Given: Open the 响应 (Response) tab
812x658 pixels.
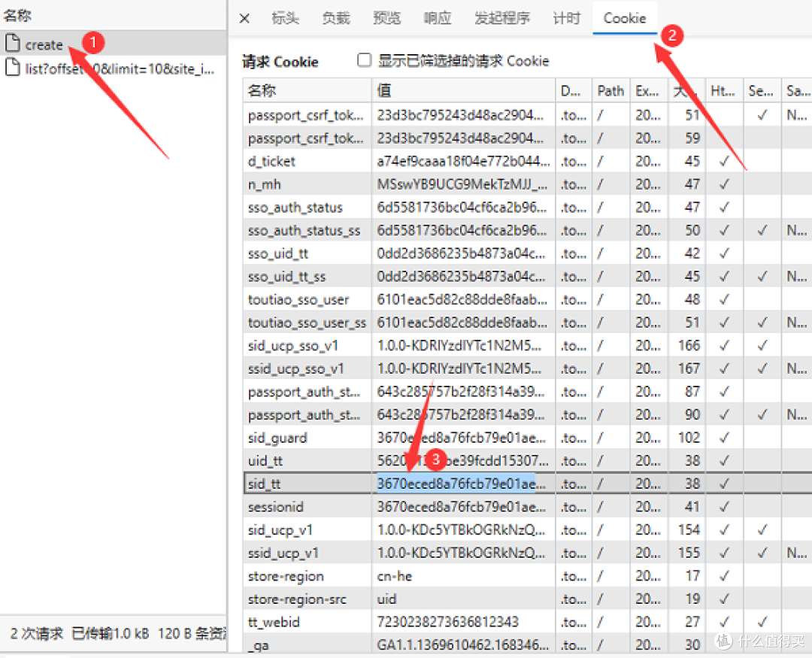Looking at the screenshot, I should click(438, 18).
